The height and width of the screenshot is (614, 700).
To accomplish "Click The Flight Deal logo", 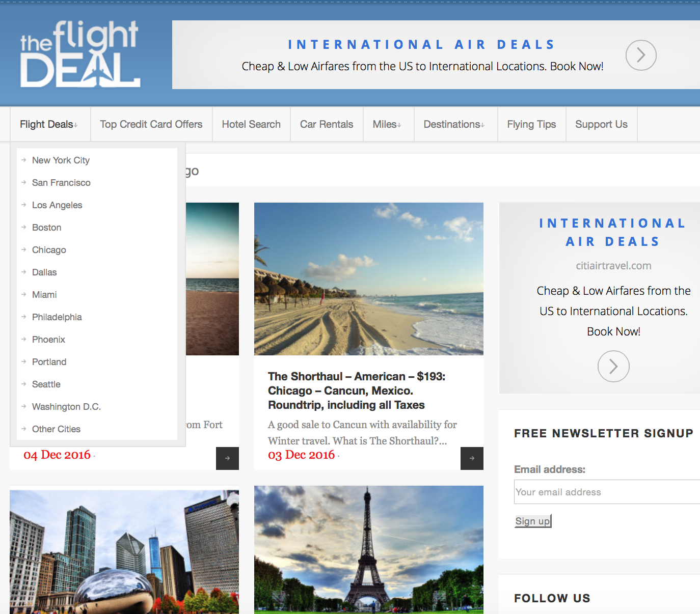I will tap(79, 53).
